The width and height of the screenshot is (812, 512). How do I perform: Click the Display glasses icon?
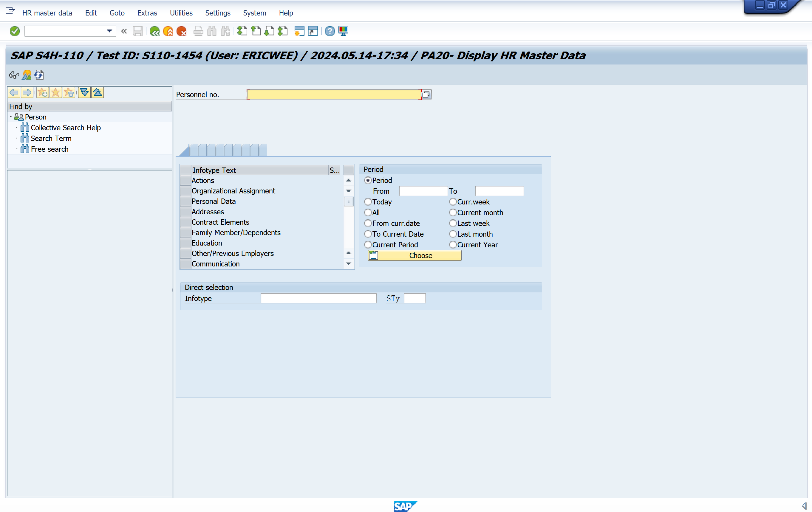tap(14, 75)
